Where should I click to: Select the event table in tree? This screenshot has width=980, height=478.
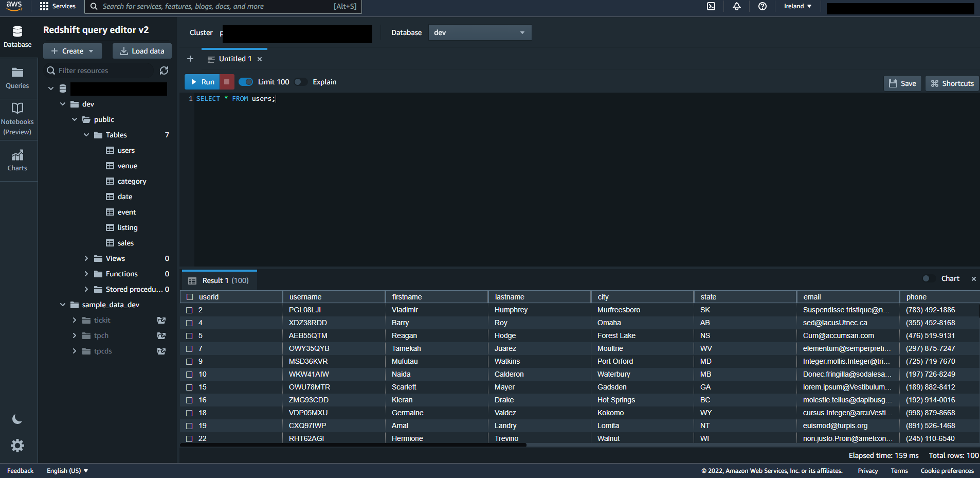point(126,212)
